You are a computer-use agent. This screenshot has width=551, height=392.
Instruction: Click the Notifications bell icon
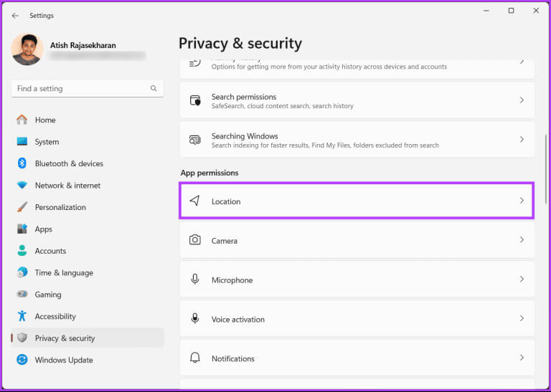tap(195, 358)
